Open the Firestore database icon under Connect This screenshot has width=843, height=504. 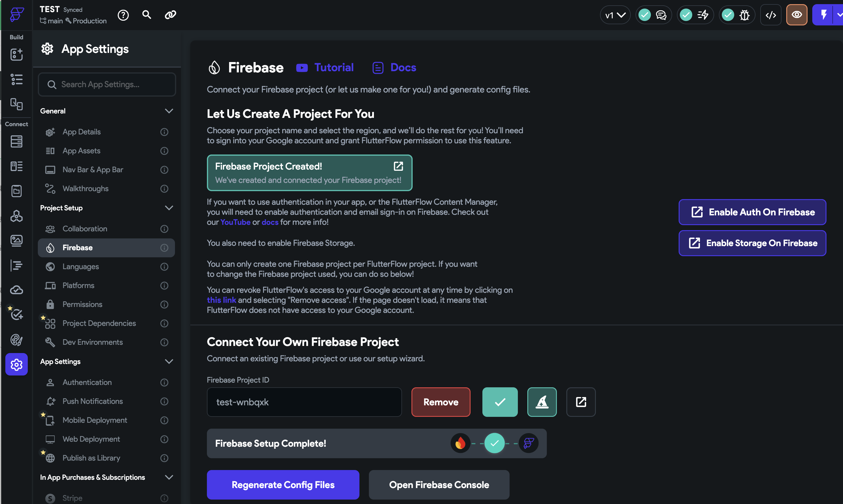[x=16, y=141]
